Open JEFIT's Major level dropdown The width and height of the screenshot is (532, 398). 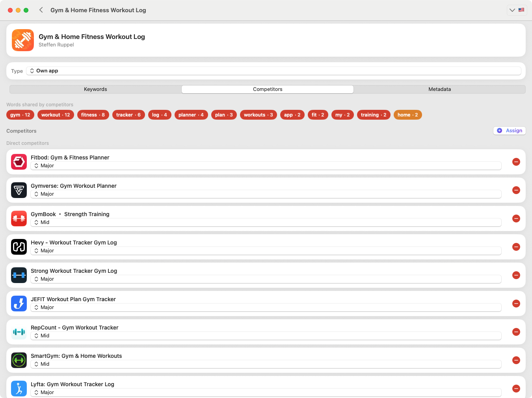[266, 307]
